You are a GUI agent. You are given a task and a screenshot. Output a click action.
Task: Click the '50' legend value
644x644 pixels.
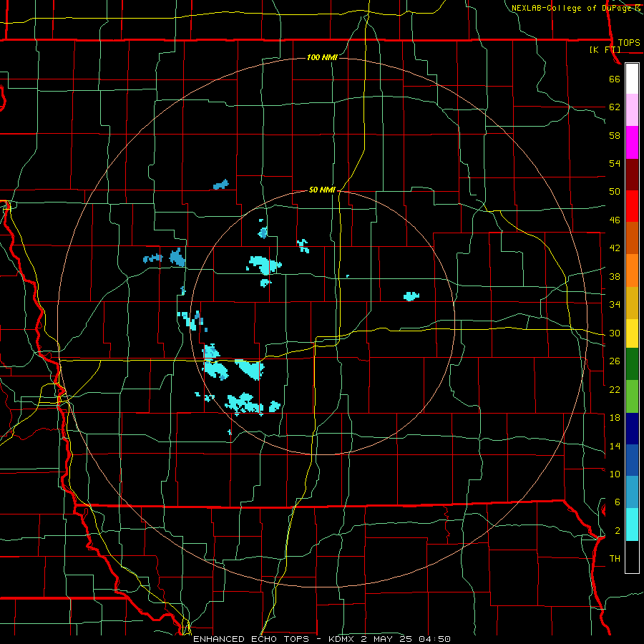tap(615, 191)
